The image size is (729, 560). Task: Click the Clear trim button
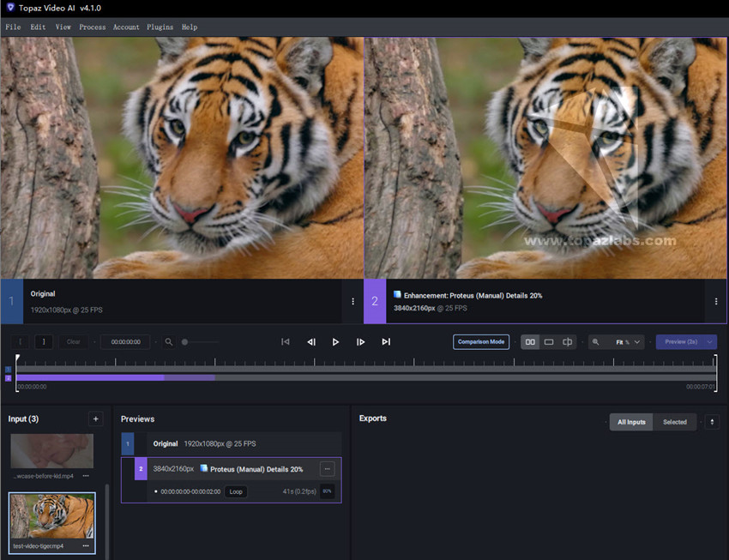[x=74, y=341]
